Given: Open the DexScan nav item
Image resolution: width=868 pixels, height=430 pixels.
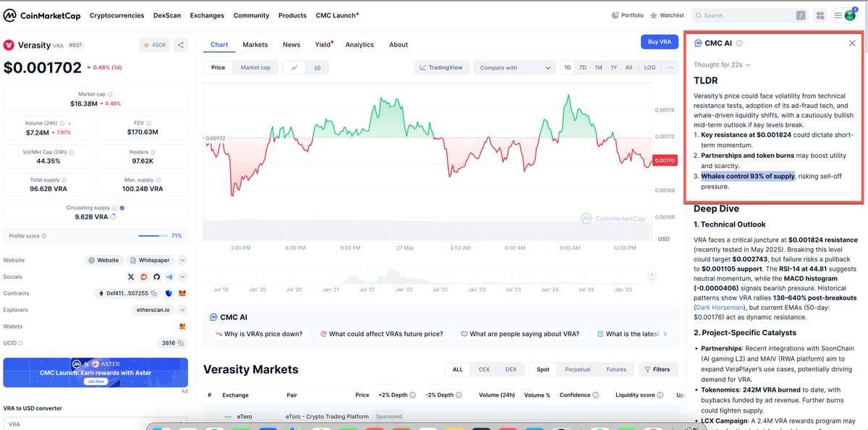Looking at the screenshot, I should (167, 15).
